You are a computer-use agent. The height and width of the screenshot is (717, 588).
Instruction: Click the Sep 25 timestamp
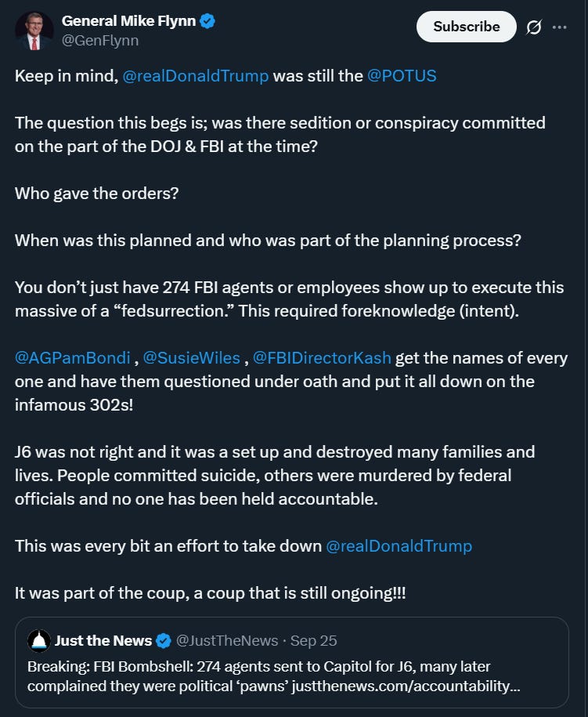pos(313,641)
